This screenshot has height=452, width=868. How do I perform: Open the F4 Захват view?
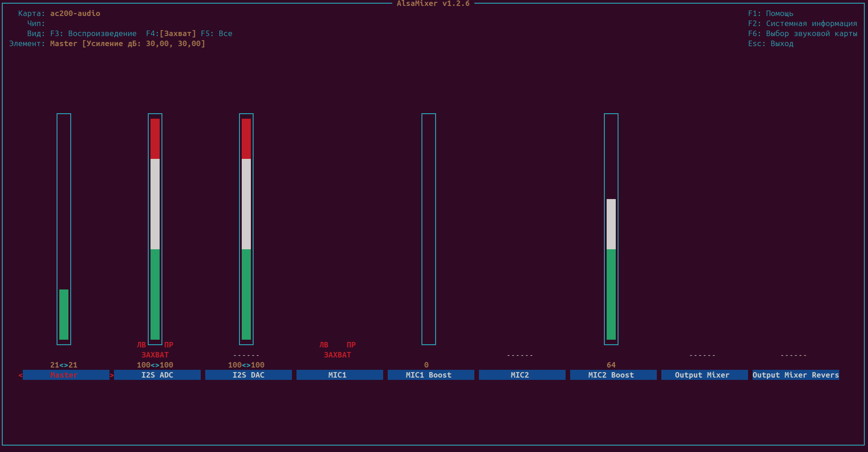(x=171, y=33)
